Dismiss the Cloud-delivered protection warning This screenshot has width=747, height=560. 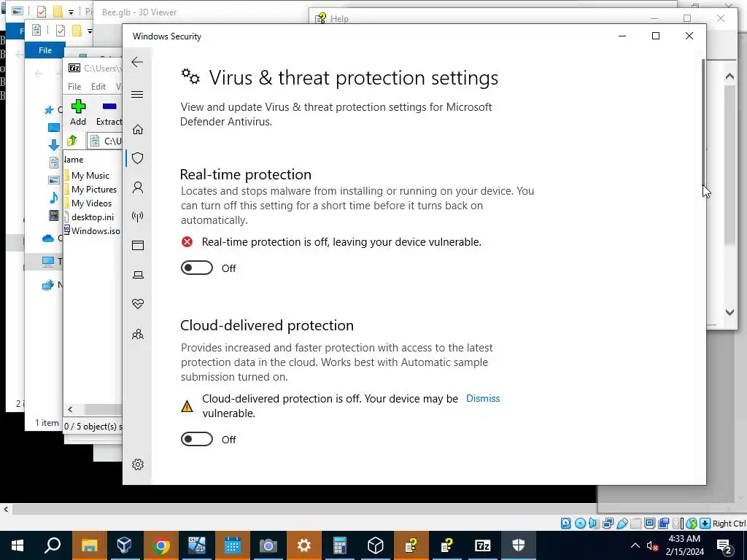pos(483,399)
